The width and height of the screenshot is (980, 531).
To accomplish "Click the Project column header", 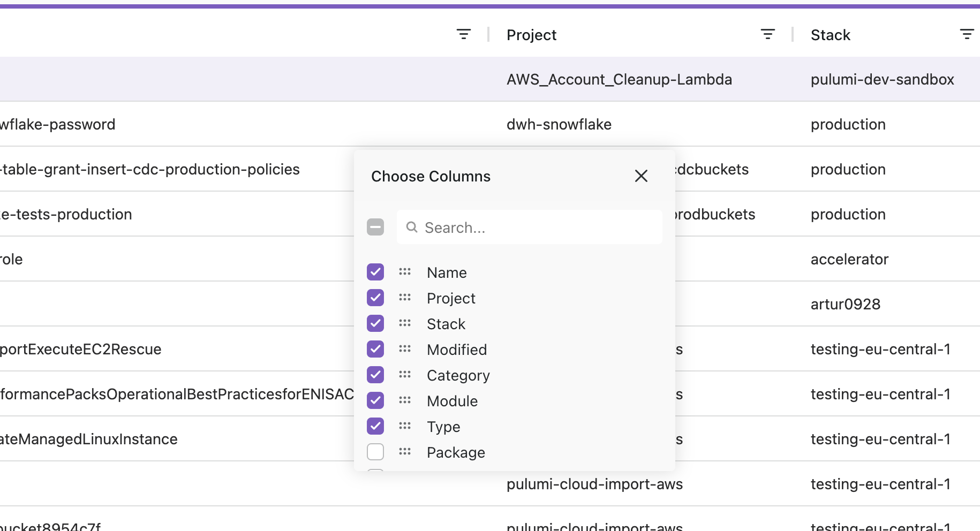I will (x=531, y=35).
